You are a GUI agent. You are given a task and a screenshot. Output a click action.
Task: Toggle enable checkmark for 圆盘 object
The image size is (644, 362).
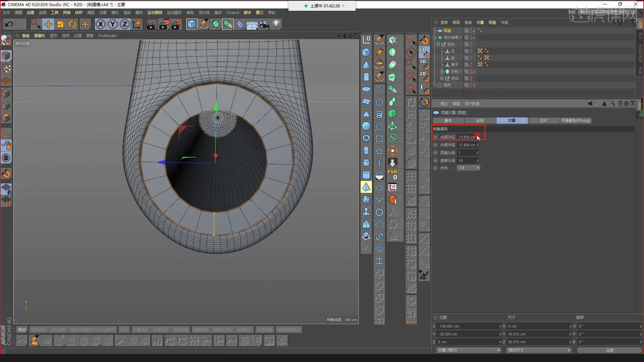pos(474,31)
